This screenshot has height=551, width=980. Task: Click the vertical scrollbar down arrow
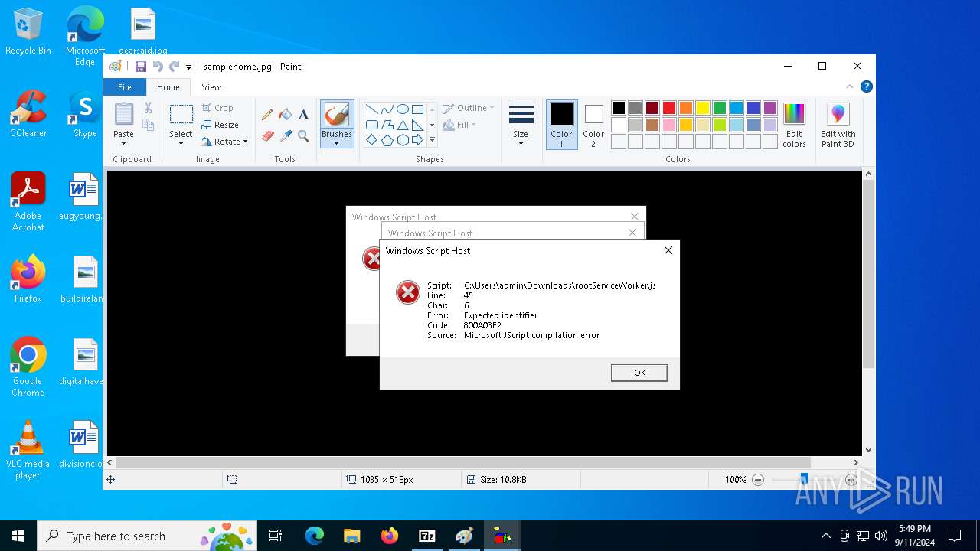click(868, 450)
